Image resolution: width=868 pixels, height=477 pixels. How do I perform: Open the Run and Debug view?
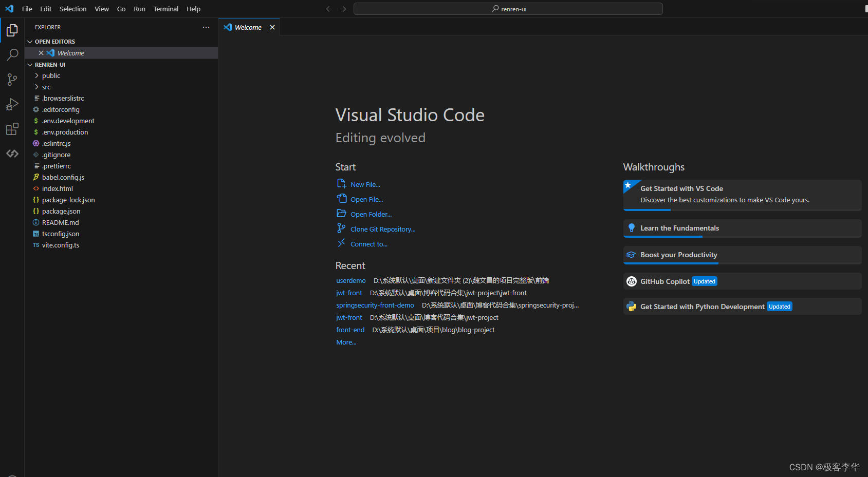(12, 104)
